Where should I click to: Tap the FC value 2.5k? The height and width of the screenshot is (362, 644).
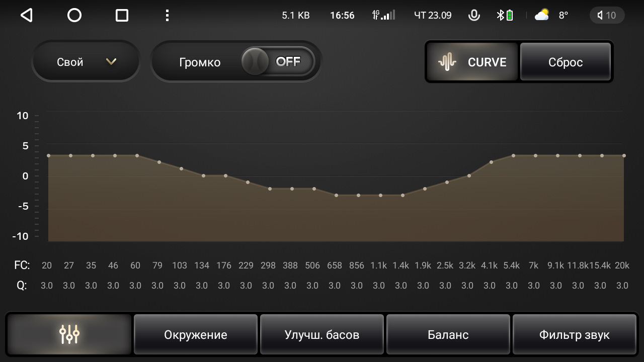pyautogui.click(x=445, y=265)
